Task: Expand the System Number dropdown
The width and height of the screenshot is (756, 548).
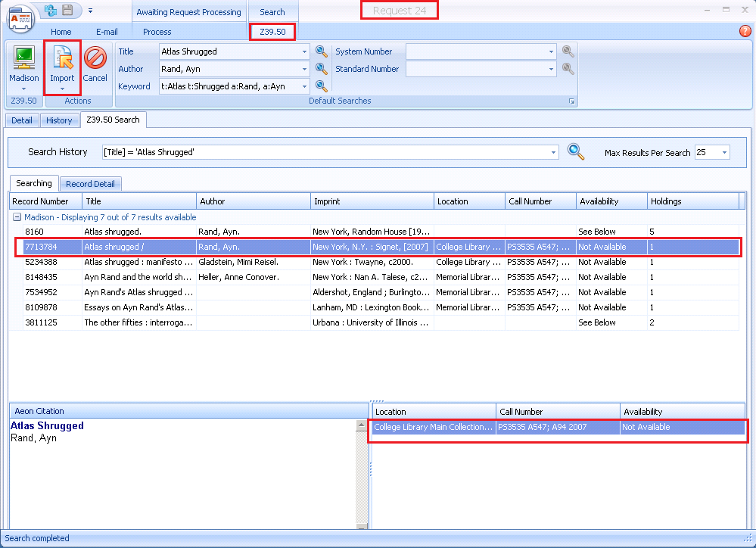Action: point(551,51)
